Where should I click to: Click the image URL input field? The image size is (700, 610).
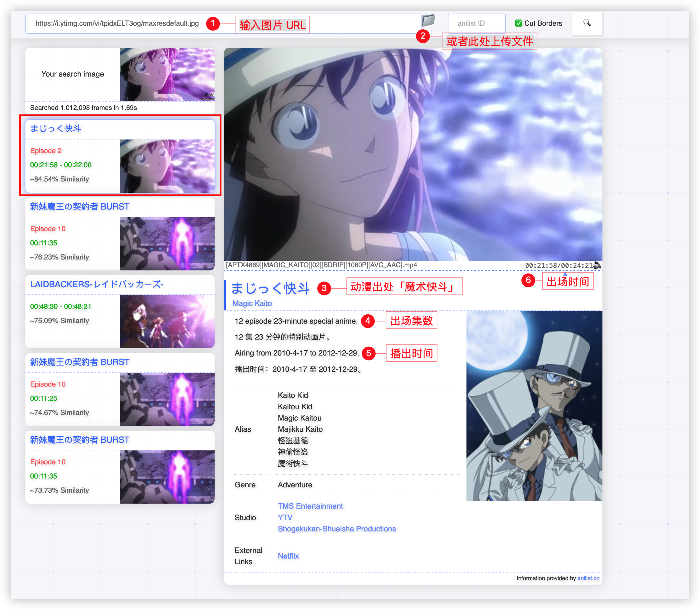[x=117, y=23]
